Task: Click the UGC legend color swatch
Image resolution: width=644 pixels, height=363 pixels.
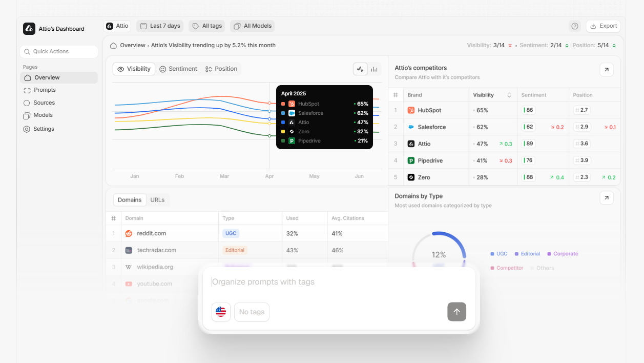Action: click(492, 254)
